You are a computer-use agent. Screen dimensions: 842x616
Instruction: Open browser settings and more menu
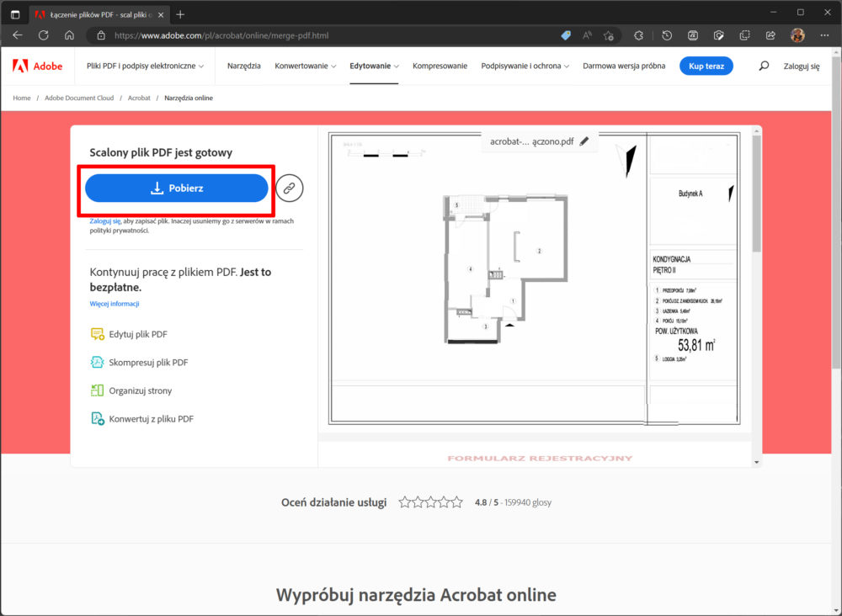pyautogui.click(x=825, y=35)
